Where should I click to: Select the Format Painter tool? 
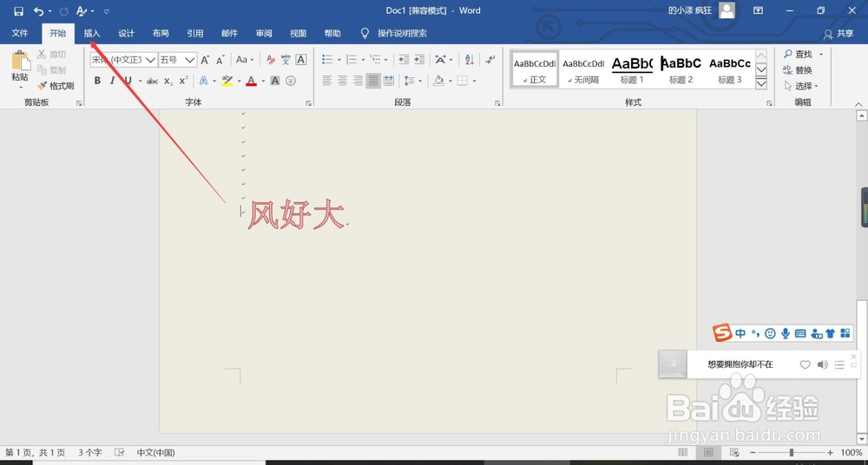click(56, 86)
